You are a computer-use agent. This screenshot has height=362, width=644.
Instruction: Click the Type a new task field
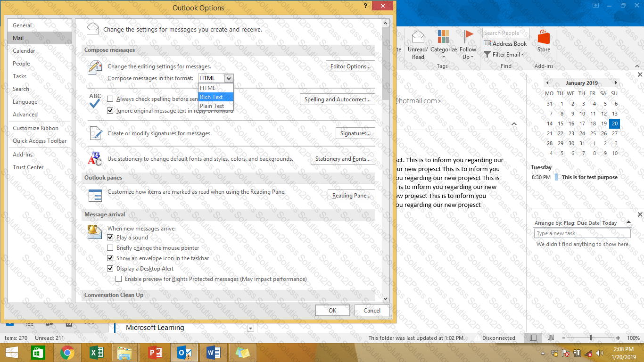[582, 233]
